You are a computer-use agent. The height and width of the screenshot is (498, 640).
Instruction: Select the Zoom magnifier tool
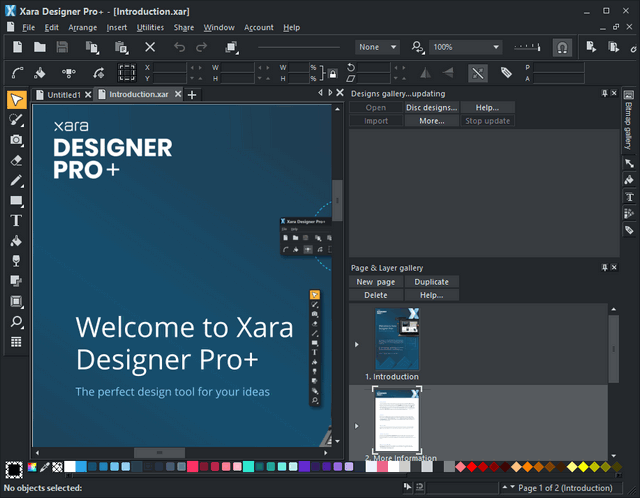16,322
